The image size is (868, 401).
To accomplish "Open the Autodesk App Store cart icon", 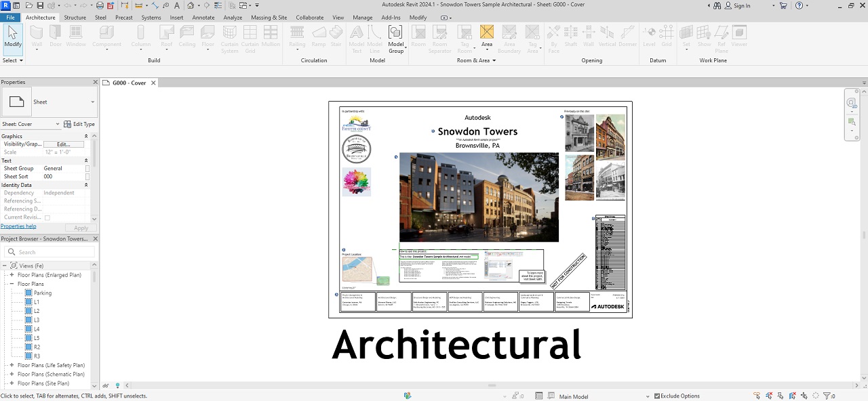I will 783,5.
